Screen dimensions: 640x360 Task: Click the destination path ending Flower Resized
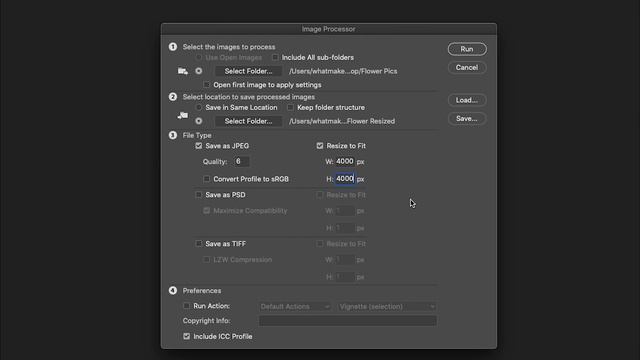pos(342,121)
